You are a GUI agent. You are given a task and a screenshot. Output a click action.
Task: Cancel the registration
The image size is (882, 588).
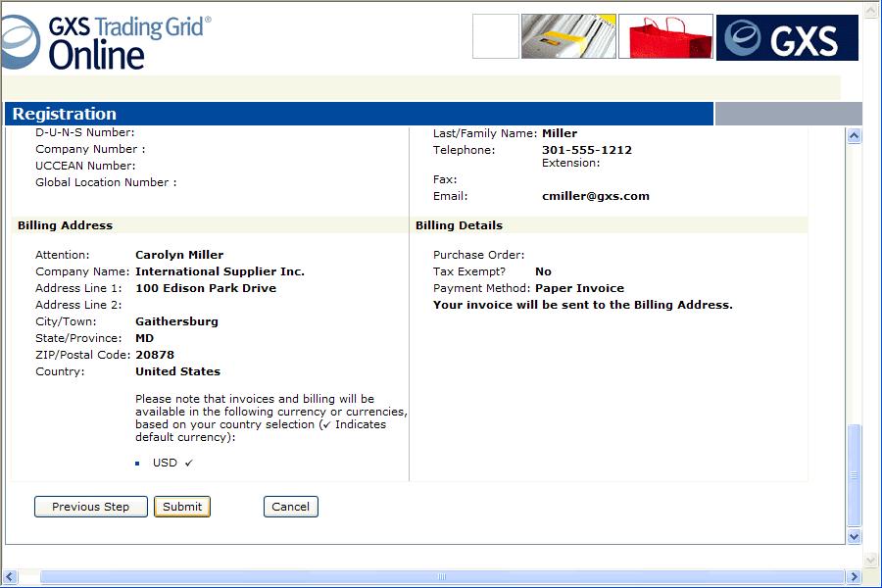291,507
